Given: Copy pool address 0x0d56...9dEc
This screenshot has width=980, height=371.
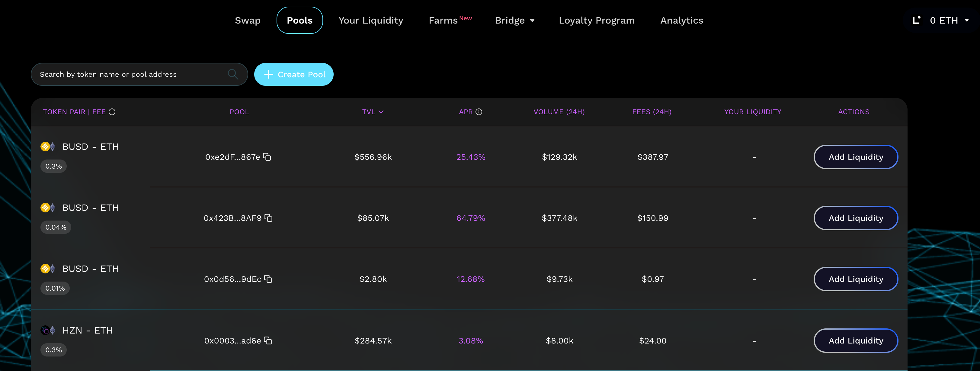Looking at the screenshot, I should (268, 279).
